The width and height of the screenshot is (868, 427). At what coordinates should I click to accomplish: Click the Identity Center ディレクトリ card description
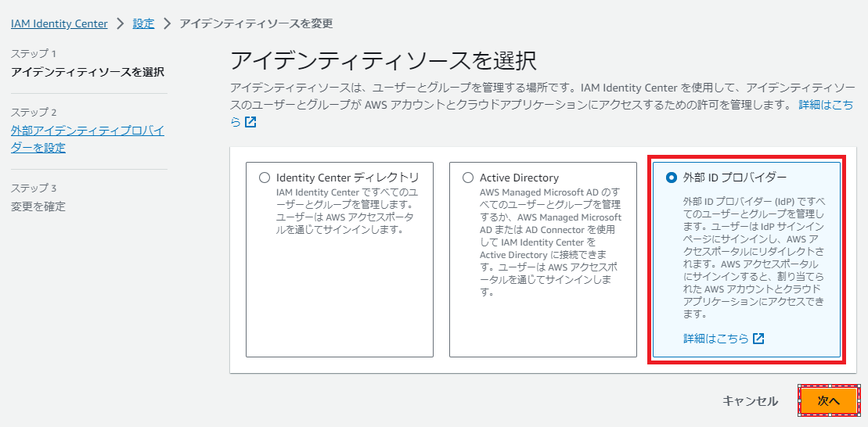(x=347, y=210)
